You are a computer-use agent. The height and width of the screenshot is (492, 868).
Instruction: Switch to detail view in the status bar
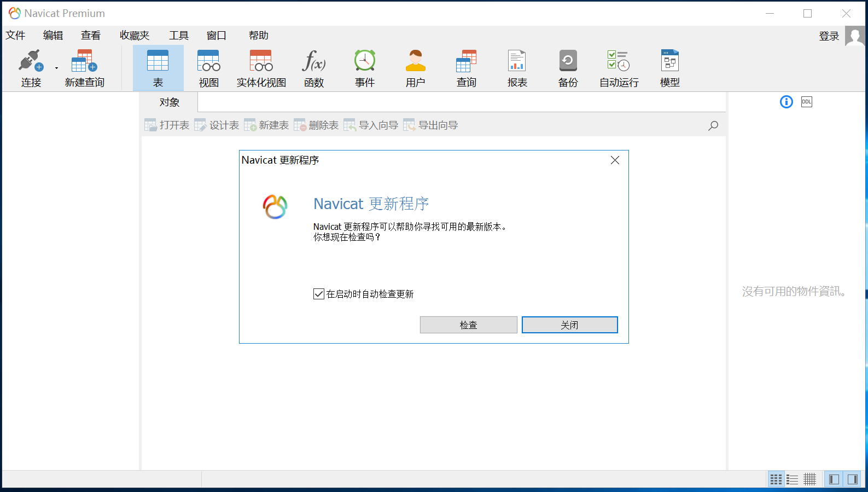pos(809,479)
